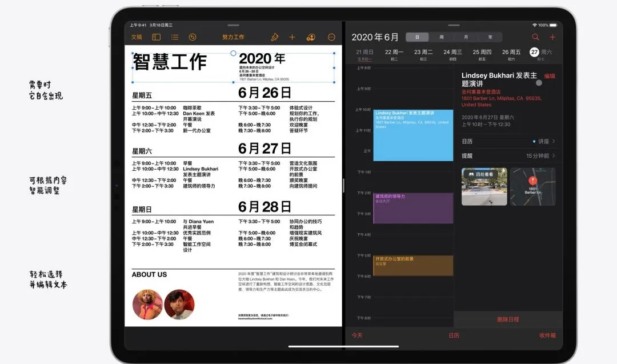Tap the blue calendar color dot beside 讲座
Screen dimensions: 617x364
tap(534, 141)
